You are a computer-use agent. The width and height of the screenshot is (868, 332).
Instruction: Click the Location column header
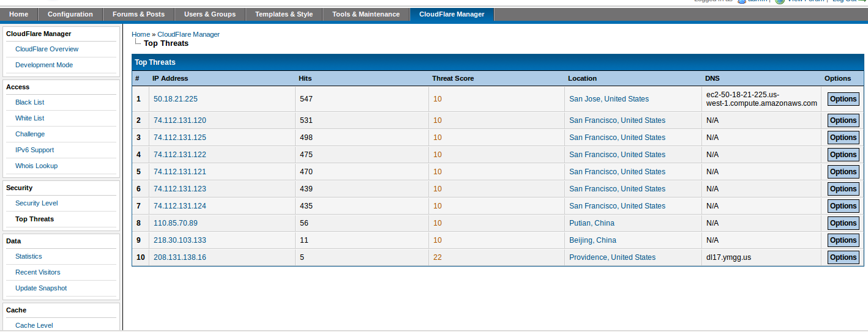tap(582, 78)
